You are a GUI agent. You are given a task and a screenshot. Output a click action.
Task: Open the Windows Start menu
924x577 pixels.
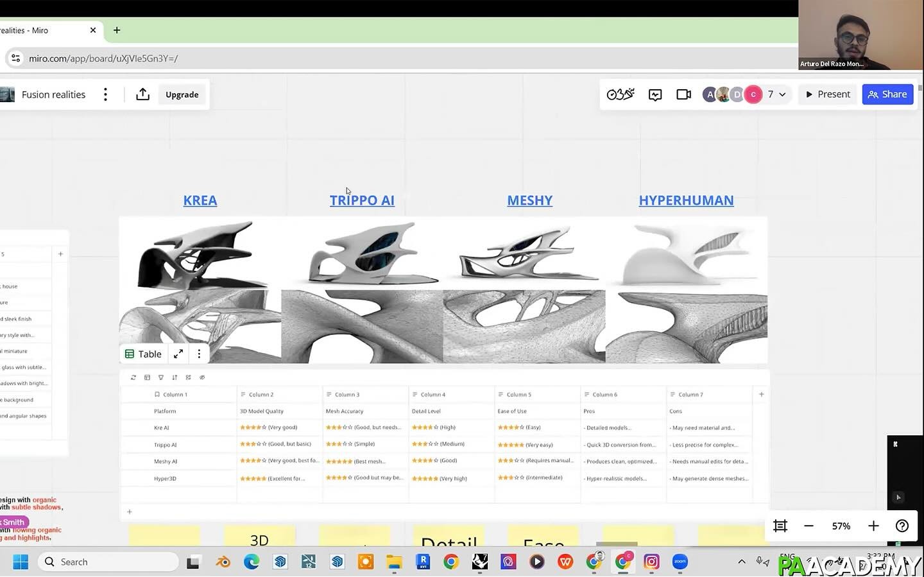tap(21, 562)
